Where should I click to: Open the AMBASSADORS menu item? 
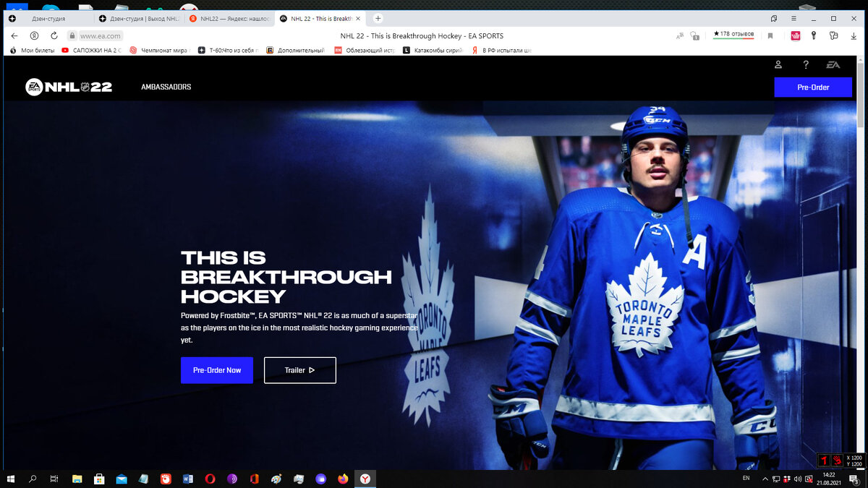pos(166,87)
